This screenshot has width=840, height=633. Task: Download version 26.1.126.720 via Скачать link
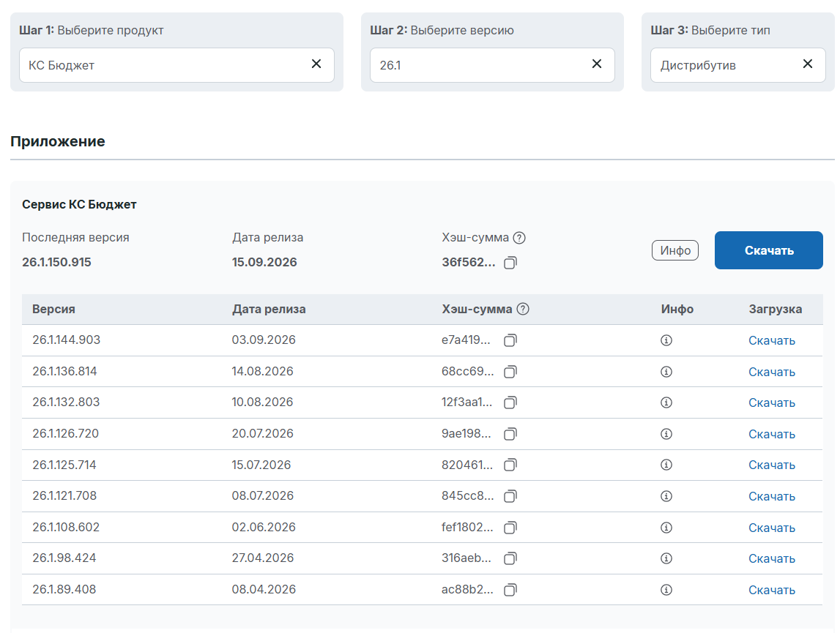pos(771,434)
